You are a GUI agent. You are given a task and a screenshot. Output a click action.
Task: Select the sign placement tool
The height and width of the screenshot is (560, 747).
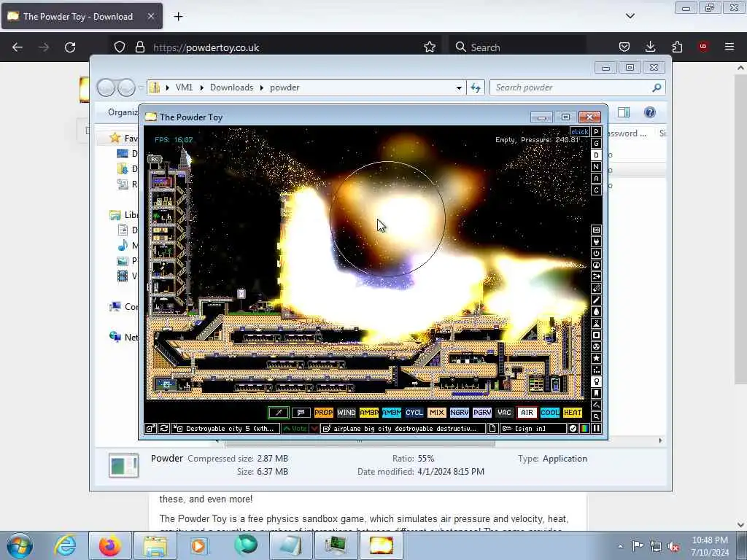pos(301,413)
